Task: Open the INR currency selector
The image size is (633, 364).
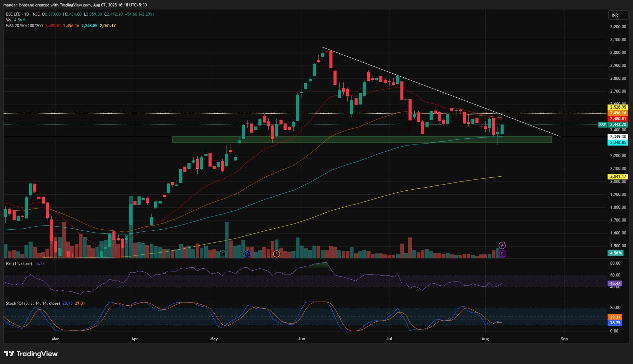Action: tap(615, 15)
